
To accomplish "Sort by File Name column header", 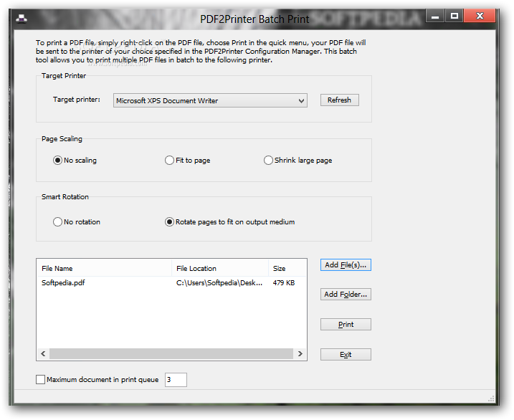I will click(x=104, y=268).
